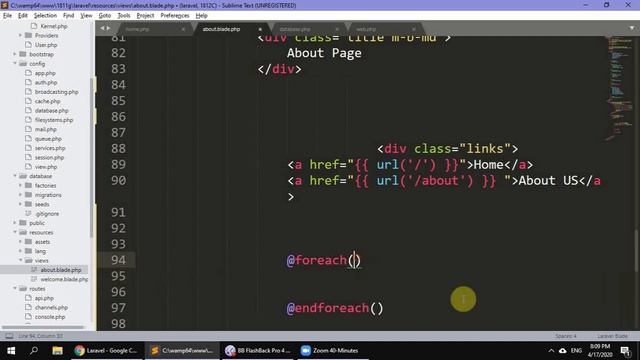Open api.php in routes folder
This screenshot has height=360, width=640.
pyautogui.click(x=44, y=298)
